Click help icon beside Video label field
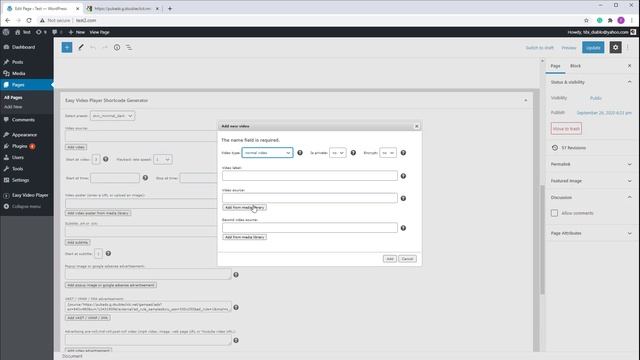 tap(403, 176)
